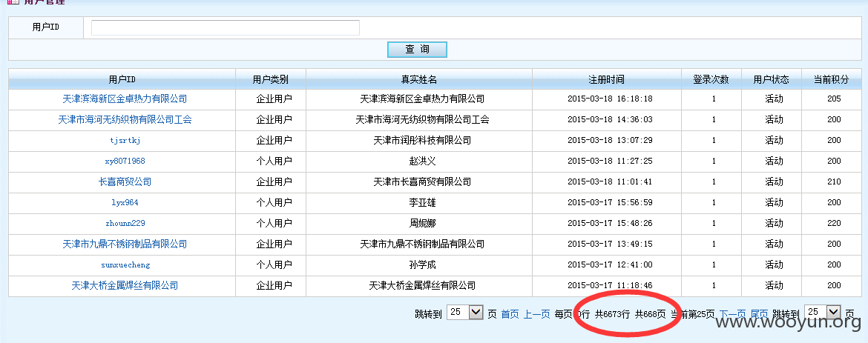
Task: Select real name cell 周妮娜
Action: point(422,224)
